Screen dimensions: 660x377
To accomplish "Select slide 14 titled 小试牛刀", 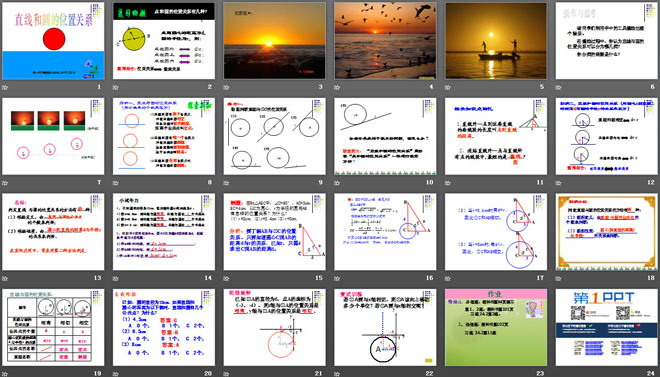I will pyautogui.click(x=164, y=232).
